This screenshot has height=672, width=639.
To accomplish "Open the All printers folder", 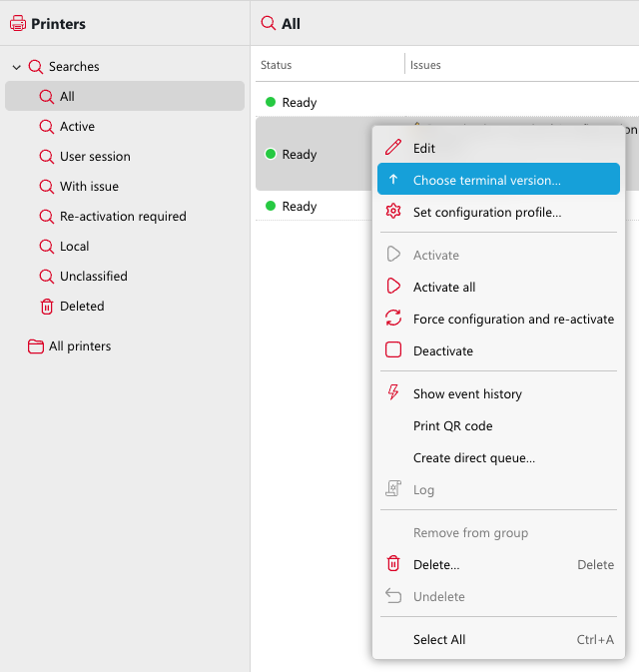I will [x=80, y=346].
